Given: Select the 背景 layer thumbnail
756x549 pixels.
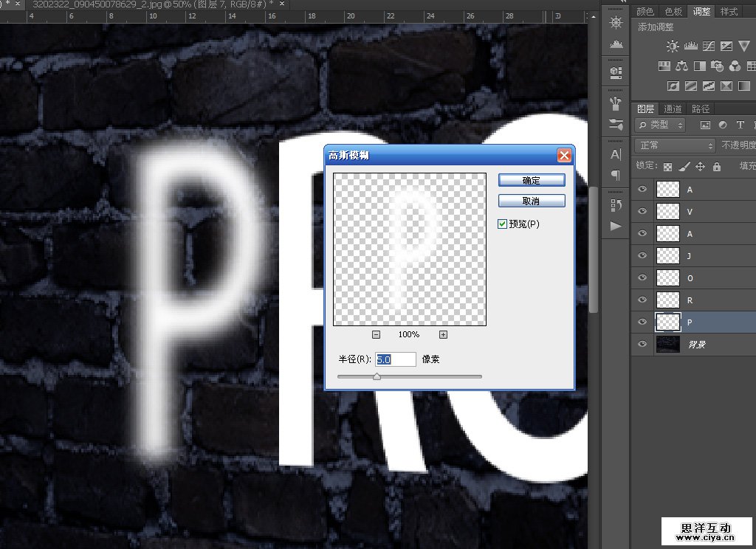Looking at the screenshot, I should 667,344.
